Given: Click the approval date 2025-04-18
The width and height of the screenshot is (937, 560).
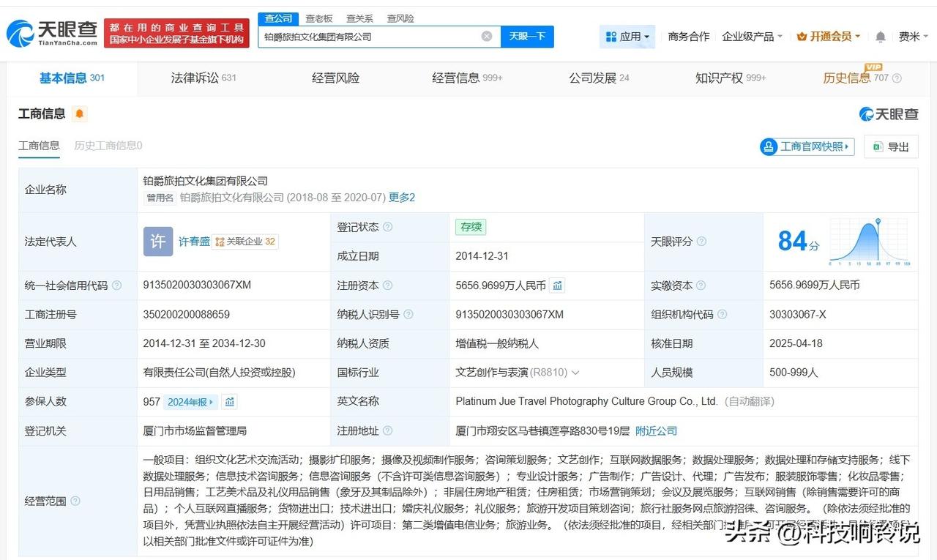Looking at the screenshot, I should click(x=796, y=343).
